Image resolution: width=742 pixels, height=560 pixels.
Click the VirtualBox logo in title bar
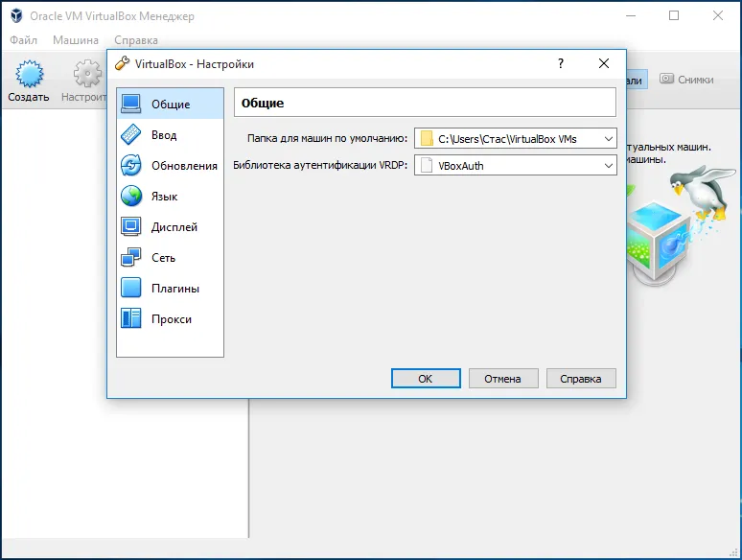point(16,15)
